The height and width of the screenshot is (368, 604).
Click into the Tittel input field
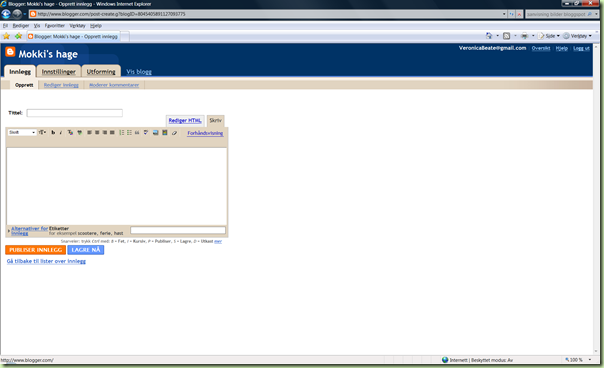click(x=75, y=113)
